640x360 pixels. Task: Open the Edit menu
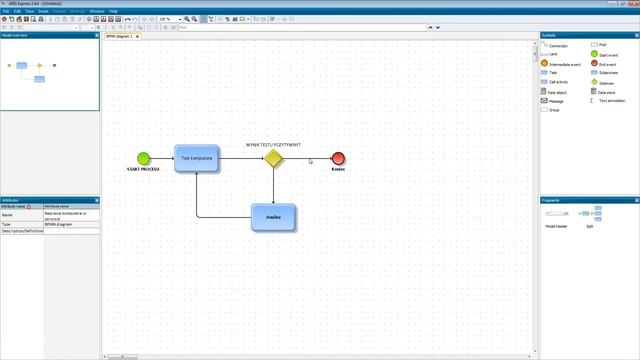(17, 11)
